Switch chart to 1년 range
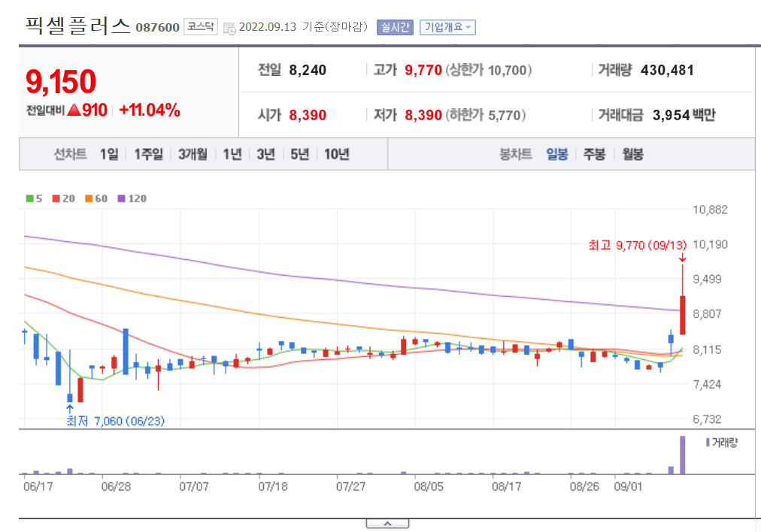 (232, 154)
